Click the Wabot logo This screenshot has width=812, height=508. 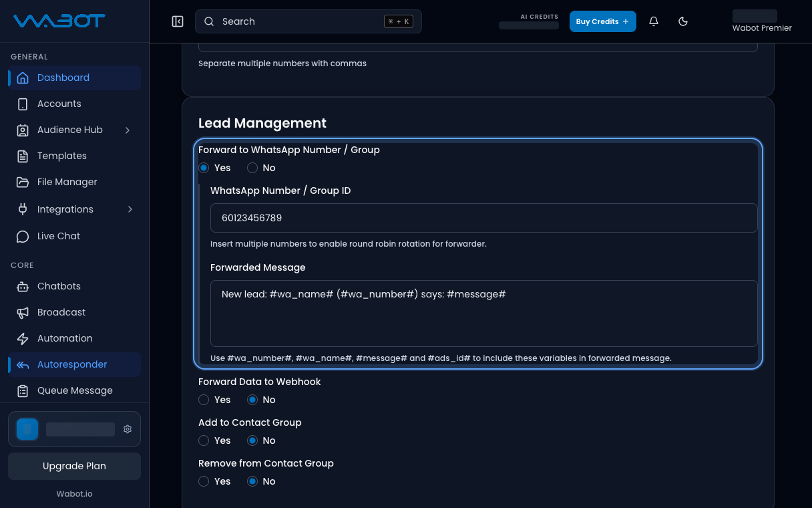[x=59, y=21]
